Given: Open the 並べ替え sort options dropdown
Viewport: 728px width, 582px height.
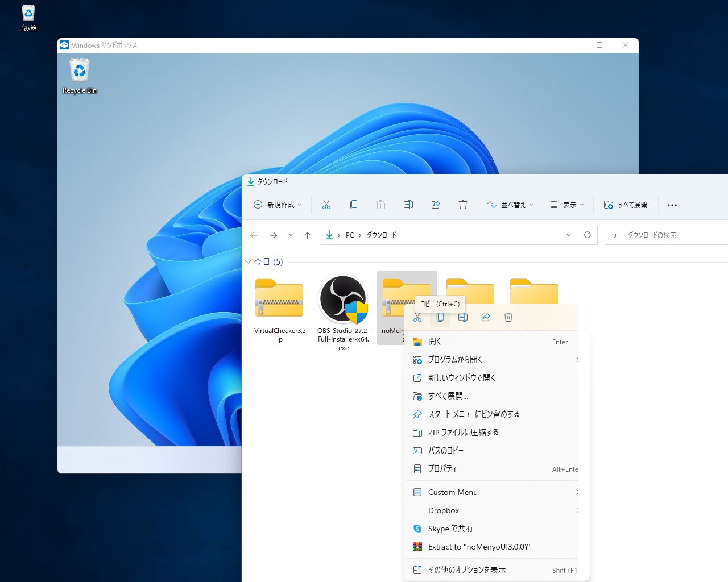Looking at the screenshot, I should tap(510, 205).
